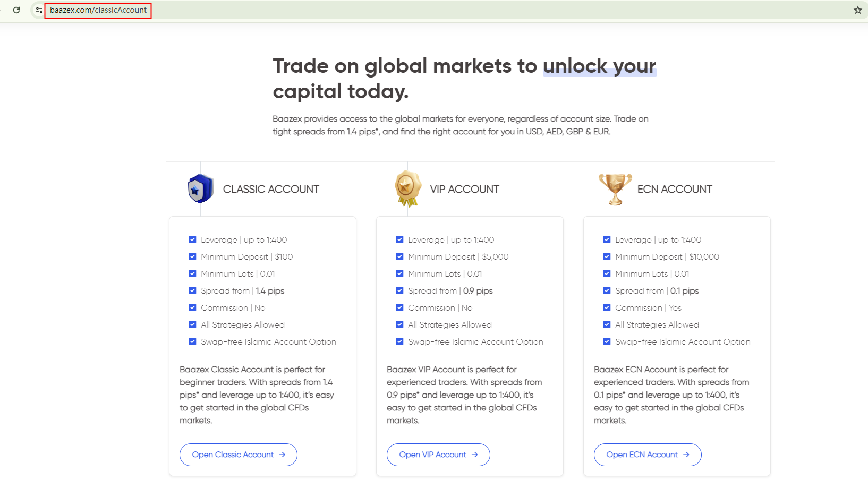Toggle ECN Commission Yes checkbox
This screenshot has height=497, width=868.
(x=607, y=308)
